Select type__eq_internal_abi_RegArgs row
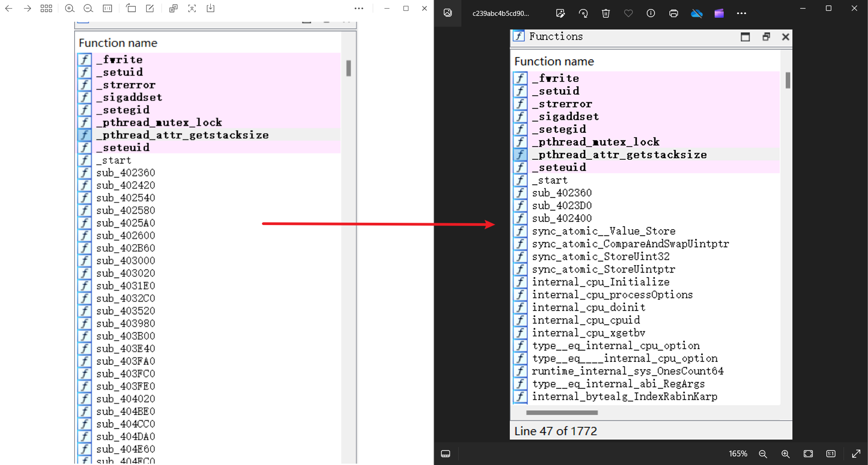 [x=618, y=384]
